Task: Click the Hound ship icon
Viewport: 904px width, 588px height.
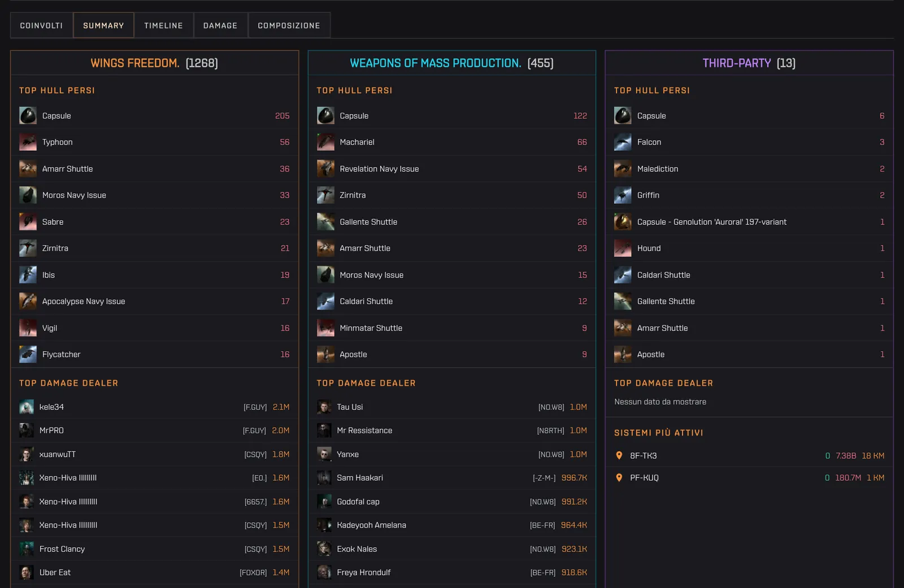Action: click(x=623, y=249)
